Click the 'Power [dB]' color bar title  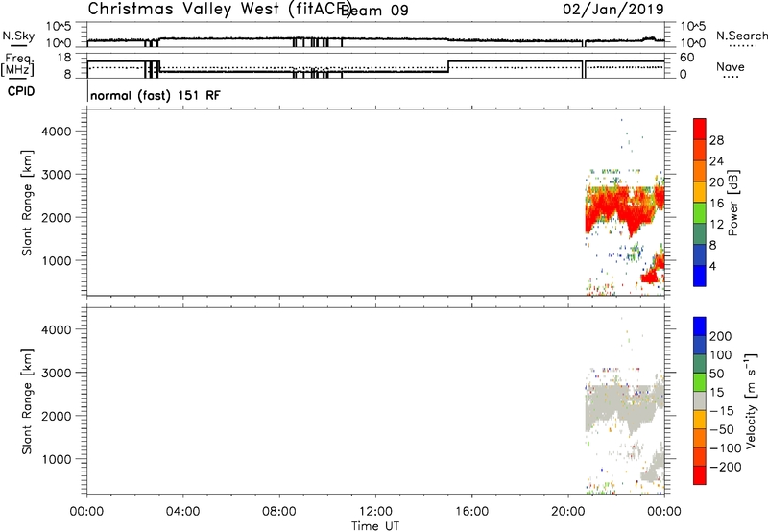(732, 203)
